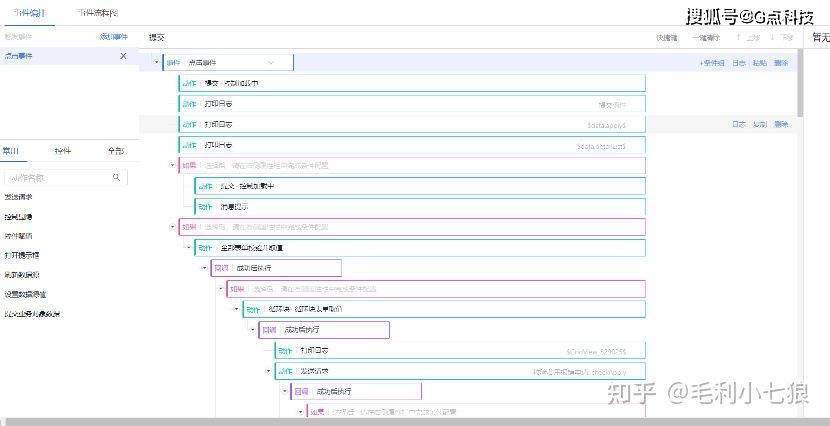Viewport: 830px width, 426px height.
Task: Click the horizontal scrollbar at the bottom
Action: pyautogui.click(x=415, y=422)
